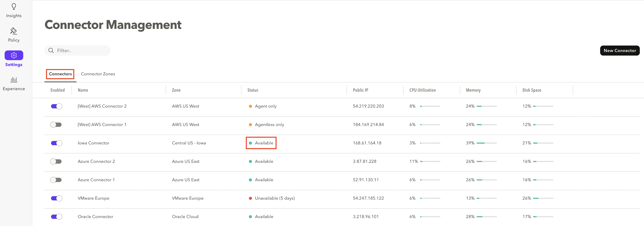Click orange status dot for Agent only

point(250,106)
